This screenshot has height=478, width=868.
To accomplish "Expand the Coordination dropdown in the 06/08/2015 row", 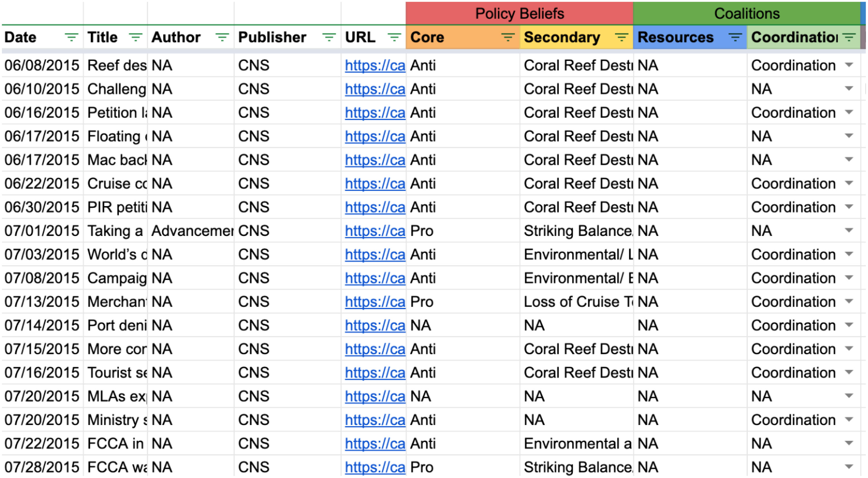I will [x=849, y=65].
